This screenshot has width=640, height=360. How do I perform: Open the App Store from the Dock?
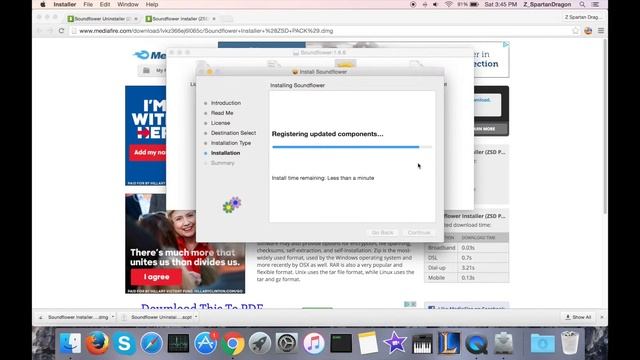point(205,343)
